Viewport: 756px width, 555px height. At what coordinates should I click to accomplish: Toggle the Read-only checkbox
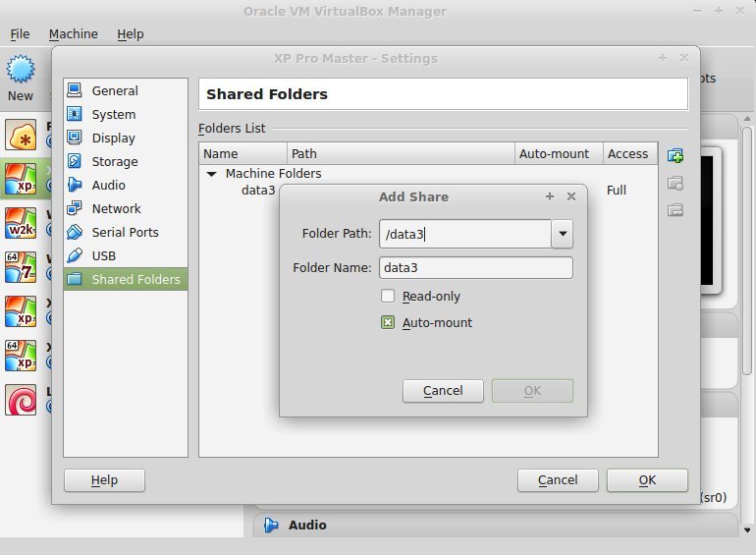pos(388,296)
